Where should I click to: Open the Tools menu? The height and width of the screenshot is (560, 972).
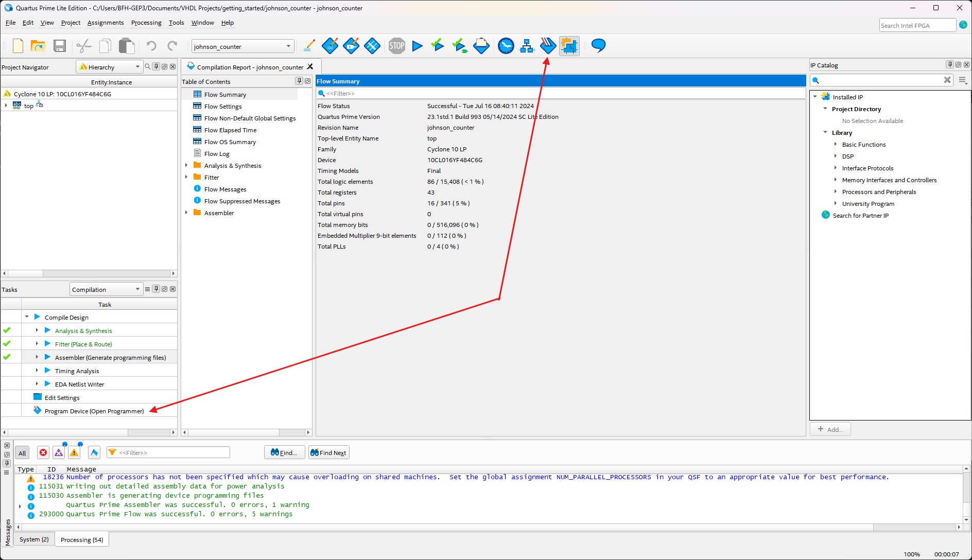(176, 23)
